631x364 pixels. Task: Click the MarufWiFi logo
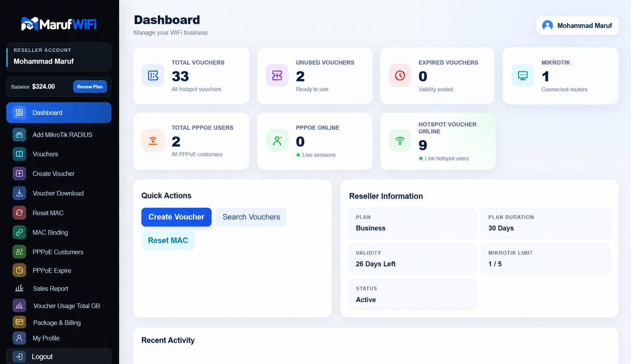tap(59, 24)
